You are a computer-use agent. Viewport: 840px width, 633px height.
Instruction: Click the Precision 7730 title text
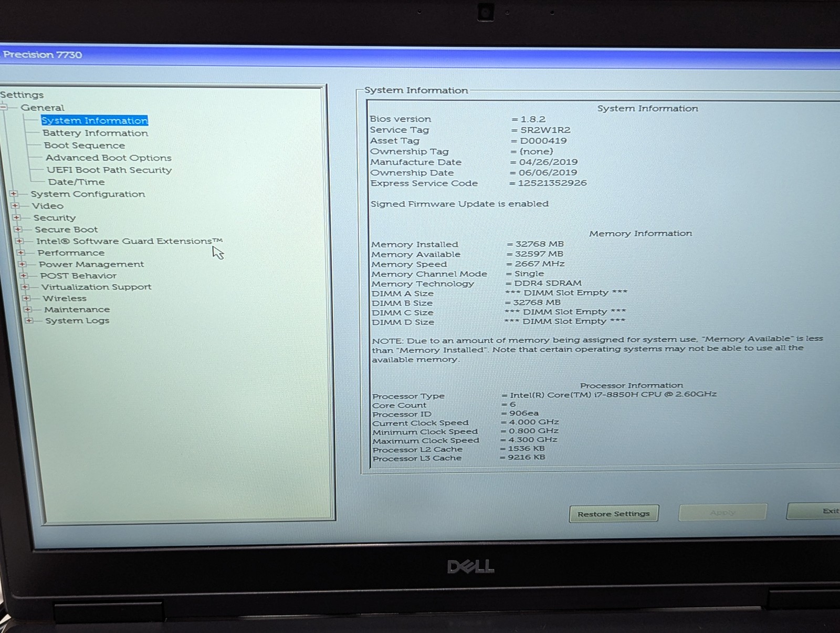(x=43, y=55)
